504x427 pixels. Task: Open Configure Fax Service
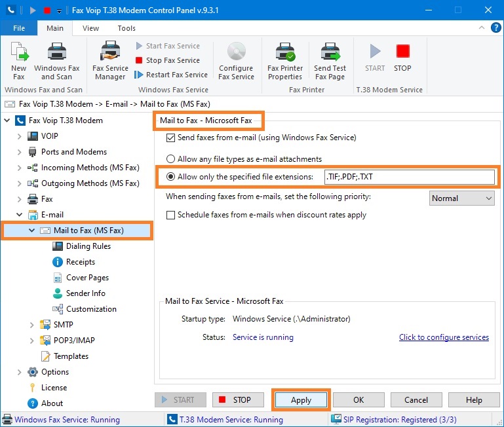tap(236, 61)
